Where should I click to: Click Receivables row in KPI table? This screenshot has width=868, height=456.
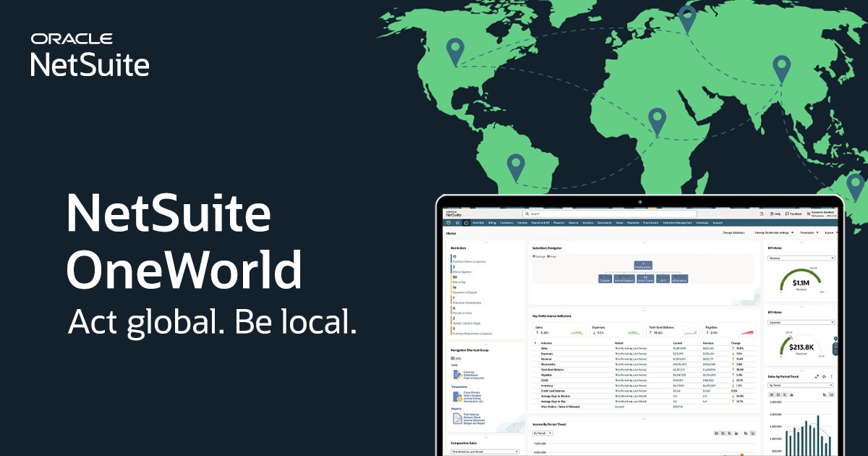click(x=644, y=364)
